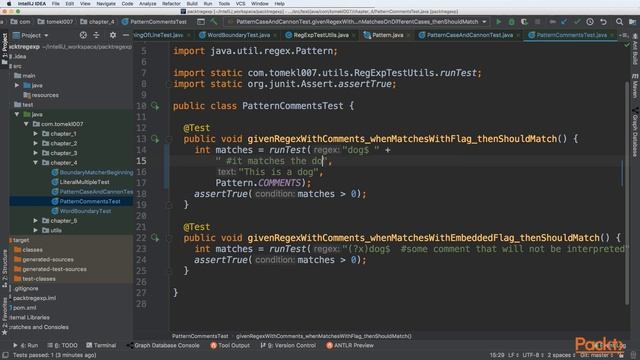Expand the utils package

(x=36, y=231)
